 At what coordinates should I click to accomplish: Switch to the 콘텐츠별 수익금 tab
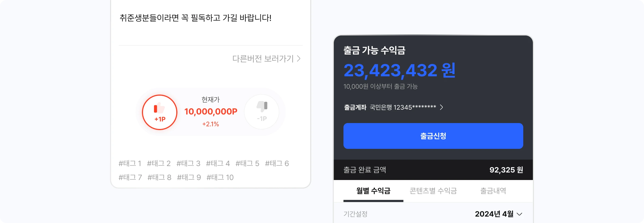click(433, 191)
